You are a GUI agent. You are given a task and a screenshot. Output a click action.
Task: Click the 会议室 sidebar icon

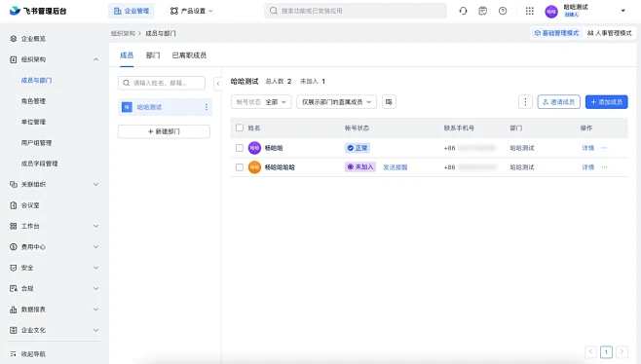pyautogui.click(x=14, y=205)
